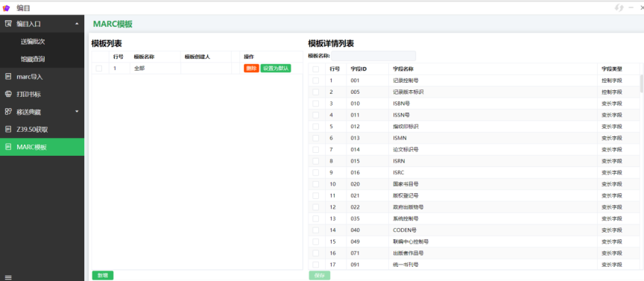Click the Z39.50获取 sidebar icon

pos(8,129)
